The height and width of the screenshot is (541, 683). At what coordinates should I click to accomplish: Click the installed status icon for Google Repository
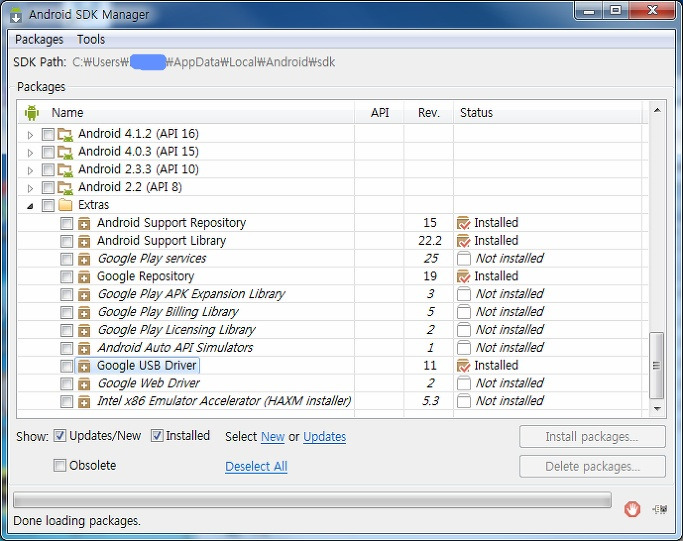[x=463, y=277]
